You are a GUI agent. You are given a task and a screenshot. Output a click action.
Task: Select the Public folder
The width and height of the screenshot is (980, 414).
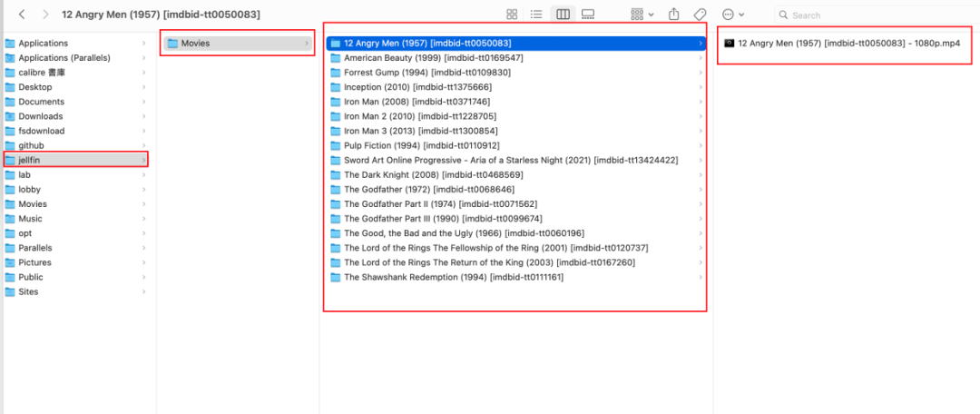click(x=75, y=277)
